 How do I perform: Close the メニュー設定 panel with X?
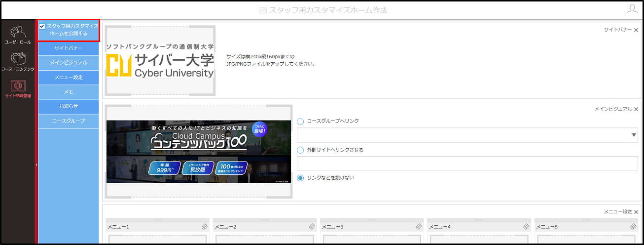[x=636, y=212]
